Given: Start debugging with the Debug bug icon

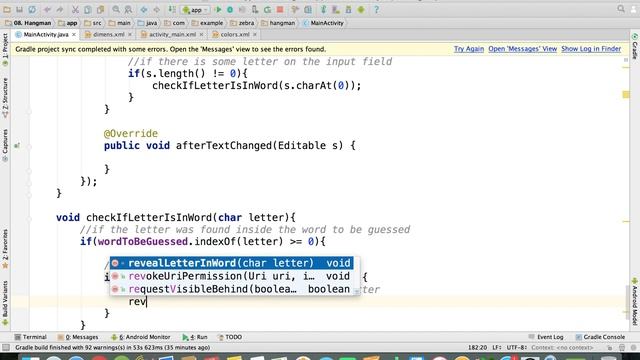Looking at the screenshot, I should point(230,9).
